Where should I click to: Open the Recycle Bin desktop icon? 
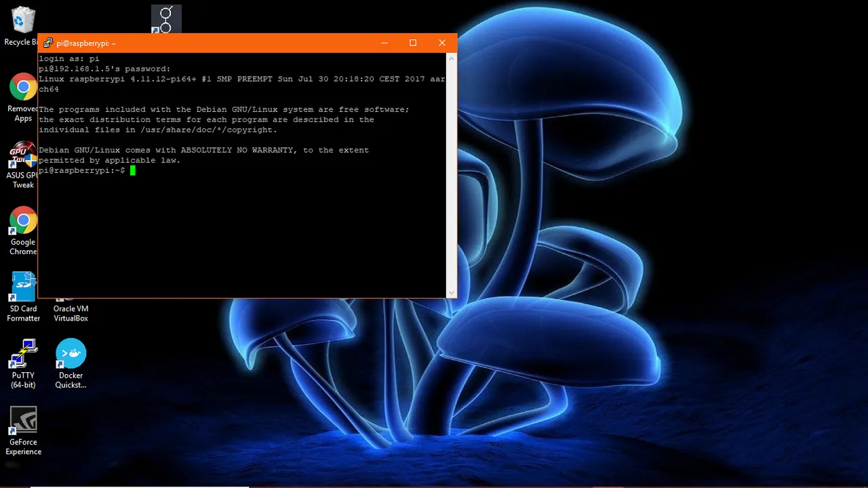[22, 26]
